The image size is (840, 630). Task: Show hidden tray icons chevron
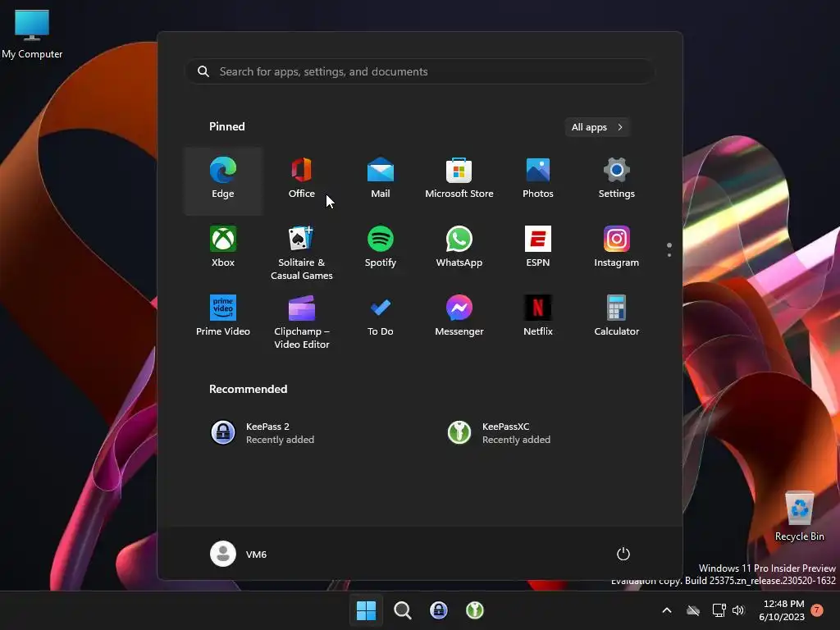[x=667, y=610]
